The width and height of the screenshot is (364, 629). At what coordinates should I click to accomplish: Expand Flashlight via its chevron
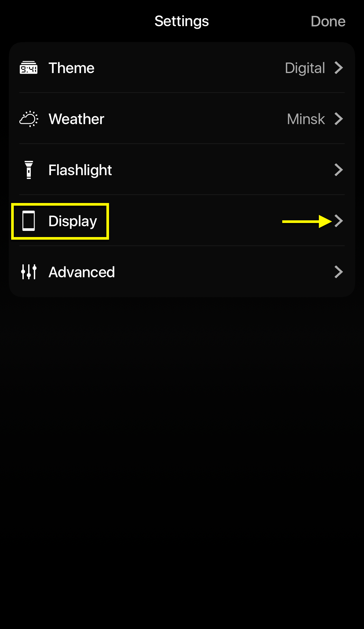tap(339, 170)
